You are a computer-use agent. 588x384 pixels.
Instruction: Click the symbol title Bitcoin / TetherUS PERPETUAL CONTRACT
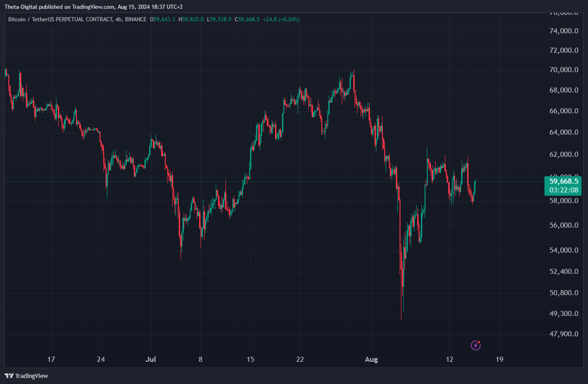click(60, 19)
